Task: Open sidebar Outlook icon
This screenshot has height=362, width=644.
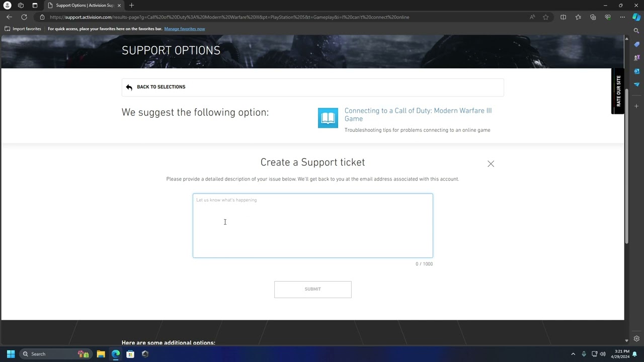Action: tap(636, 71)
